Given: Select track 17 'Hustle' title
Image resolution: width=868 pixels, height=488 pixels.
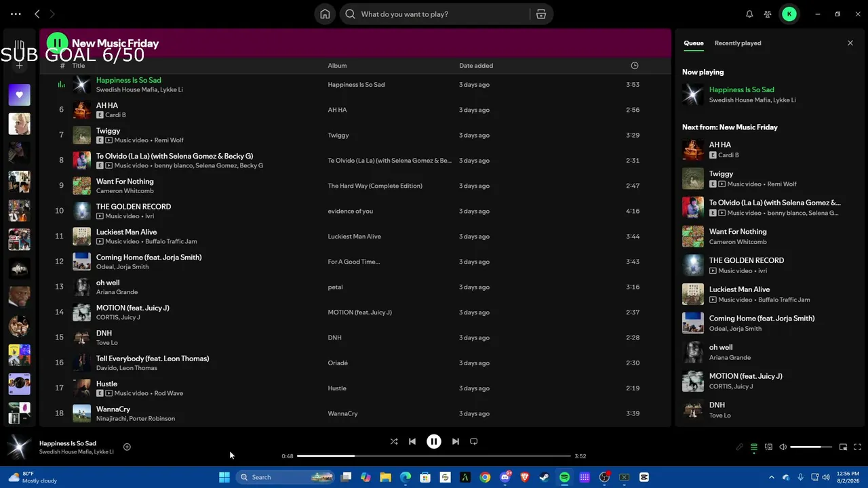Looking at the screenshot, I should click(106, 384).
